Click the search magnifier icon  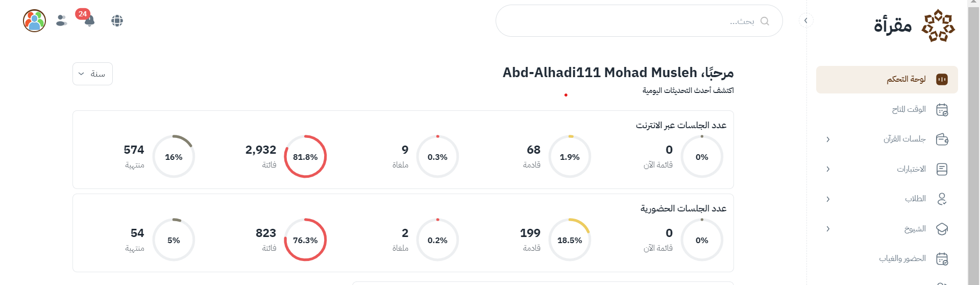point(764,21)
